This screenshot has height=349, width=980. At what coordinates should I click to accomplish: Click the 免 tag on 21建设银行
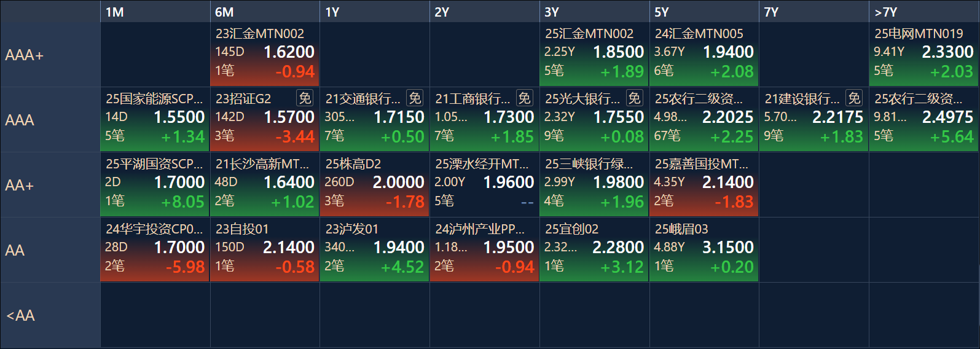point(854,98)
